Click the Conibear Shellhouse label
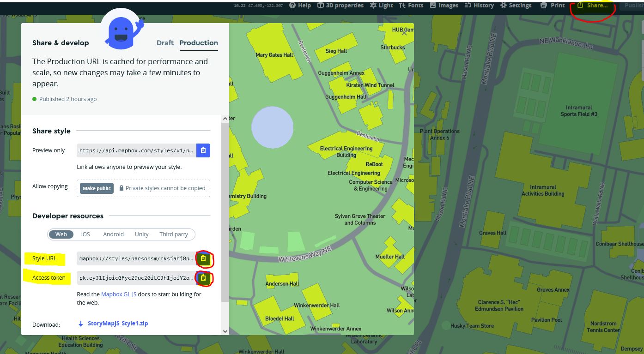644x354 pixels. click(619, 244)
